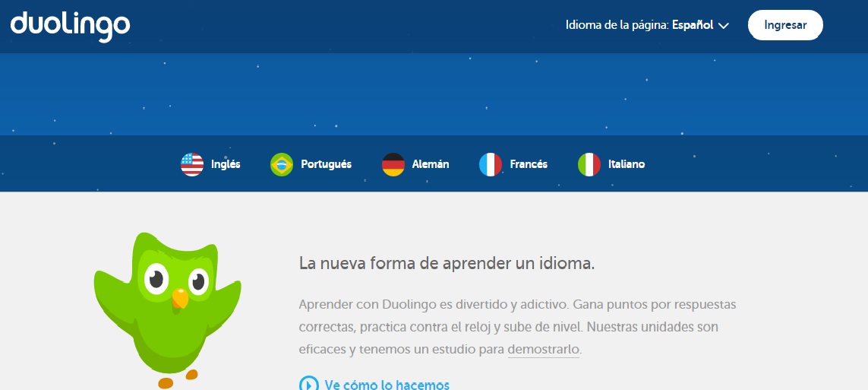868x390 pixels.
Task: Choose the Brazilian flag icon
Action: [282, 164]
